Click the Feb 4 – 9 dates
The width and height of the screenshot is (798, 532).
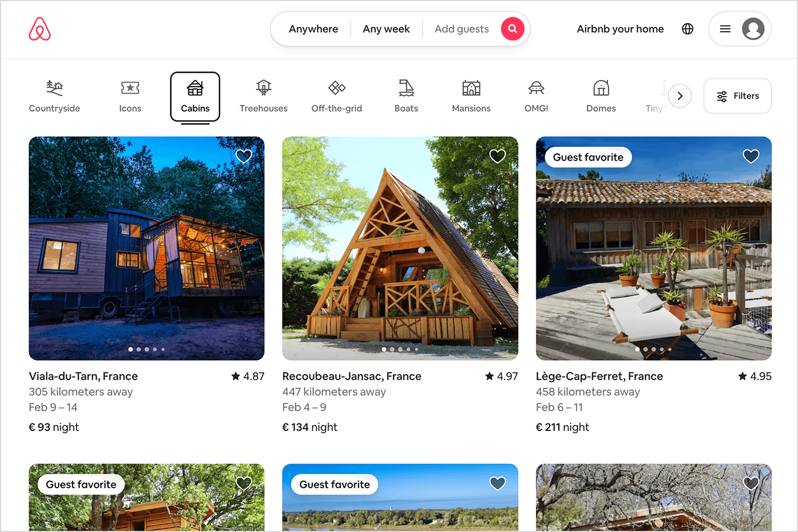(x=304, y=407)
